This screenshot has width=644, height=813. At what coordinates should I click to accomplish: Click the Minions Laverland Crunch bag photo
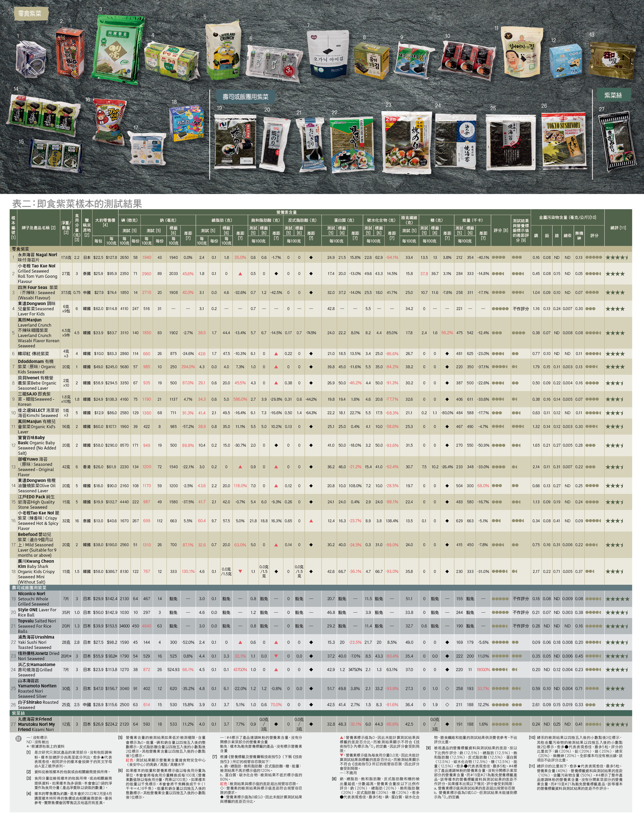[x=223, y=50]
